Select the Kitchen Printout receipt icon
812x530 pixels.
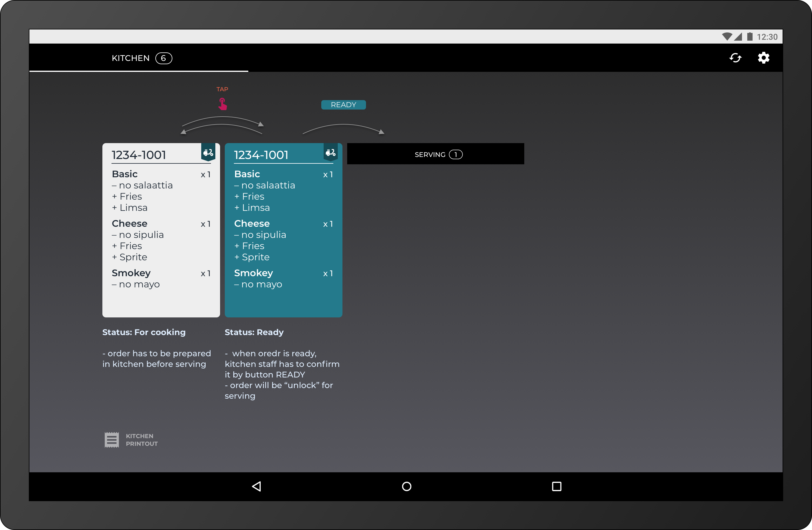[x=112, y=440]
